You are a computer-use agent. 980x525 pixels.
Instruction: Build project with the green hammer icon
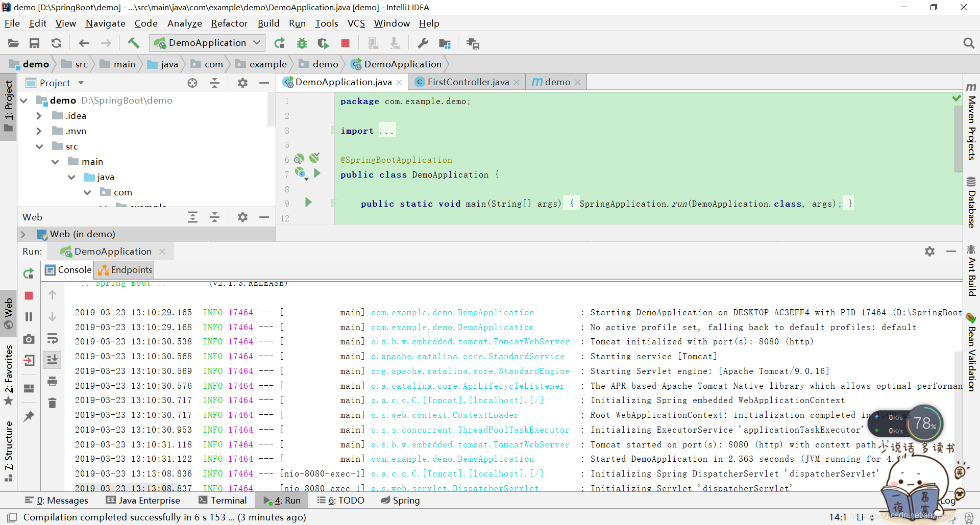[134, 43]
